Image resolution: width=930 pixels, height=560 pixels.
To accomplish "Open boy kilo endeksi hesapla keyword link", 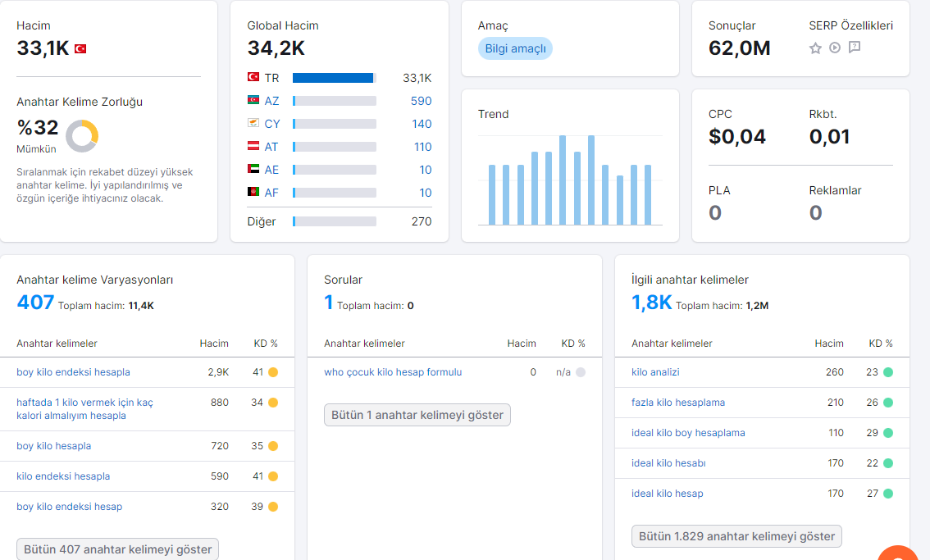I will click(74, 372).
